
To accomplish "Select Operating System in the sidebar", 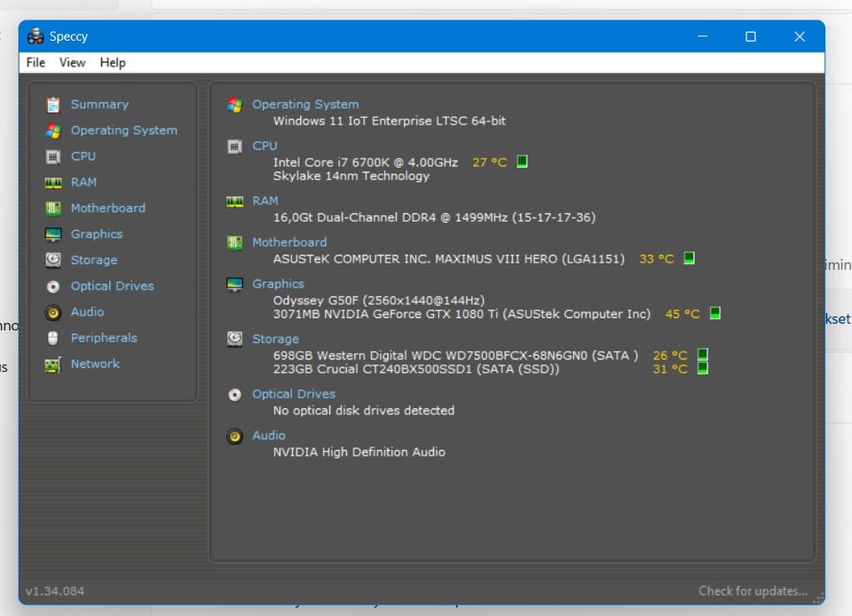I will click(124, 130).
